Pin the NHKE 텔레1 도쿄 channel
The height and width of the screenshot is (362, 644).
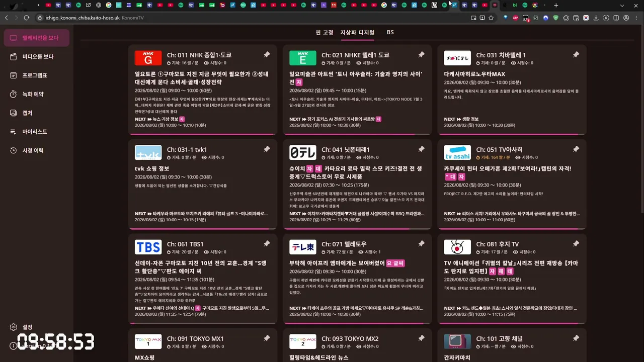(421, 55)
